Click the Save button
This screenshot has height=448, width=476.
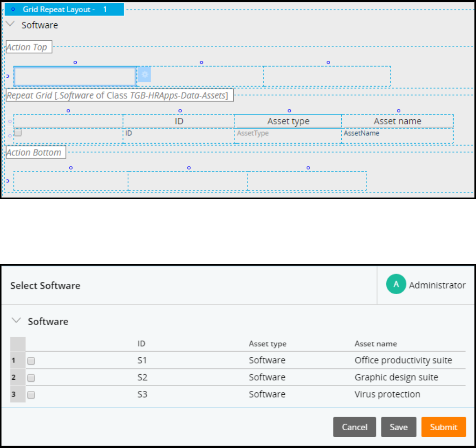coord(398,426)
